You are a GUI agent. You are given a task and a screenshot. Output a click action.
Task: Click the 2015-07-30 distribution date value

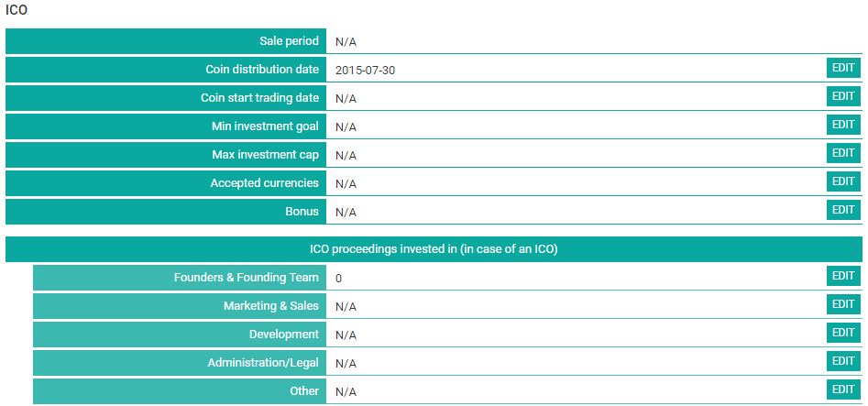coord(366,71)
